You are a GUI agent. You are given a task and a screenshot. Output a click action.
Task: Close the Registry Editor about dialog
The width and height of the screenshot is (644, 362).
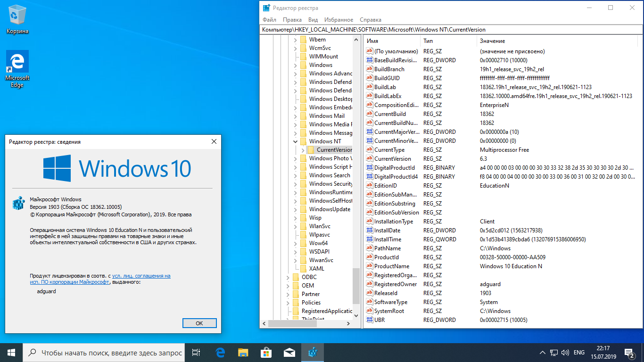click(x=214, y=141)
